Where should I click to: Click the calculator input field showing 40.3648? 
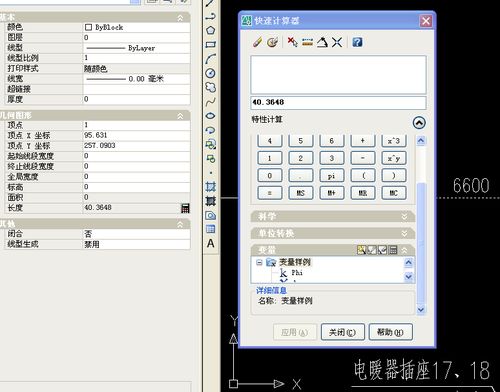338,102
